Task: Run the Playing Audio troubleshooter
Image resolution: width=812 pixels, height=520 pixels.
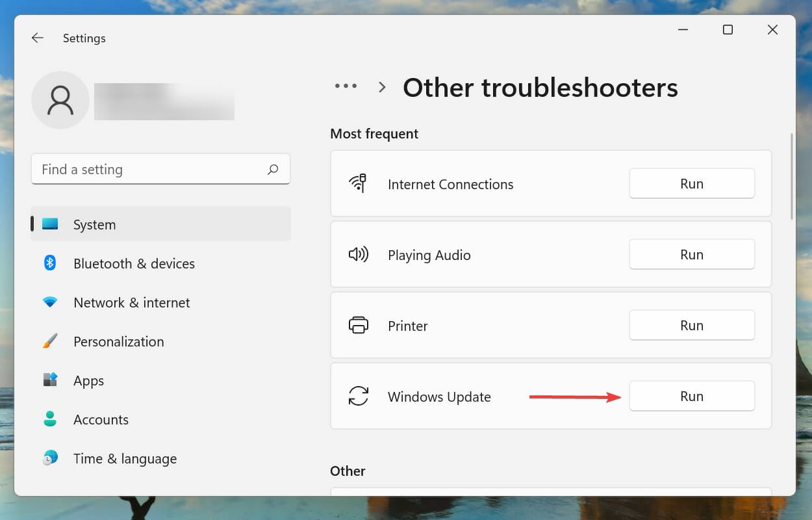Action: [x=692, y=255]
